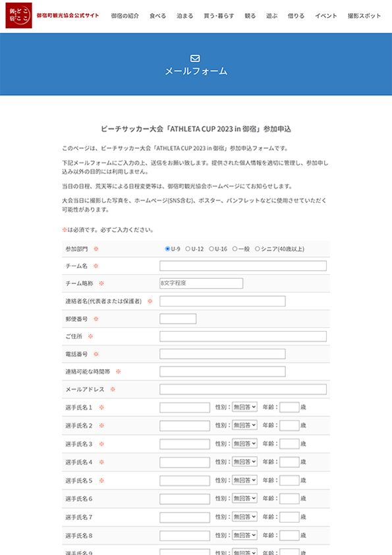The width and height of the screenshot is (392, 555).
Task: Select the U-16 division radio button
Action: 211,249
